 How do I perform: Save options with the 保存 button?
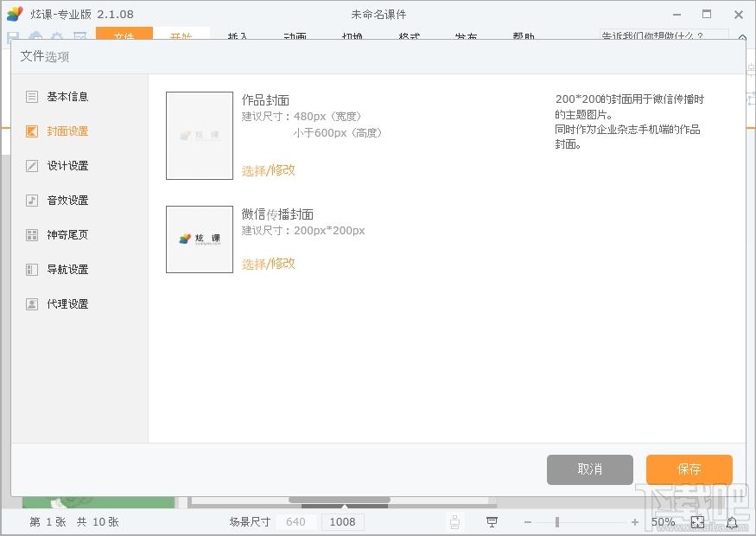click(x=689, y=469)
